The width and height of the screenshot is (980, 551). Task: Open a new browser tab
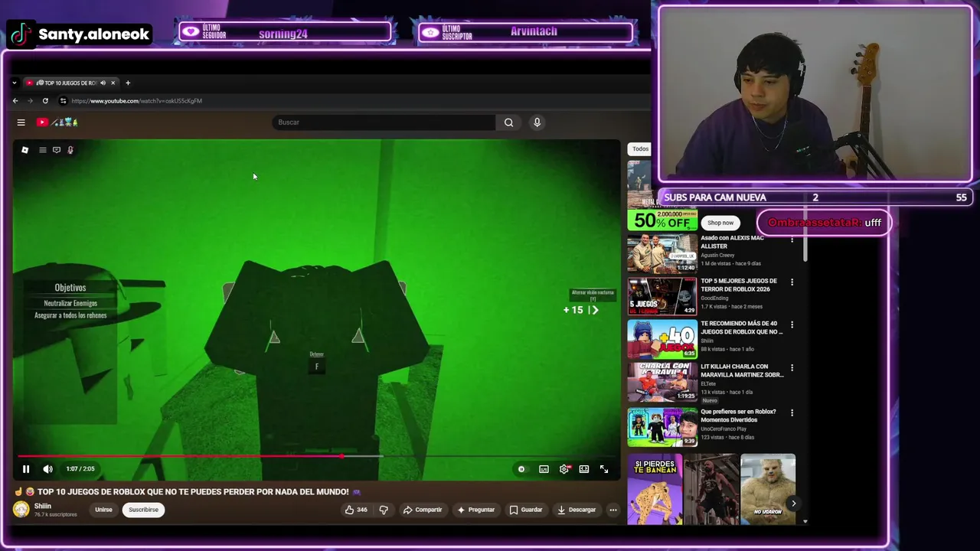[128, 83]
